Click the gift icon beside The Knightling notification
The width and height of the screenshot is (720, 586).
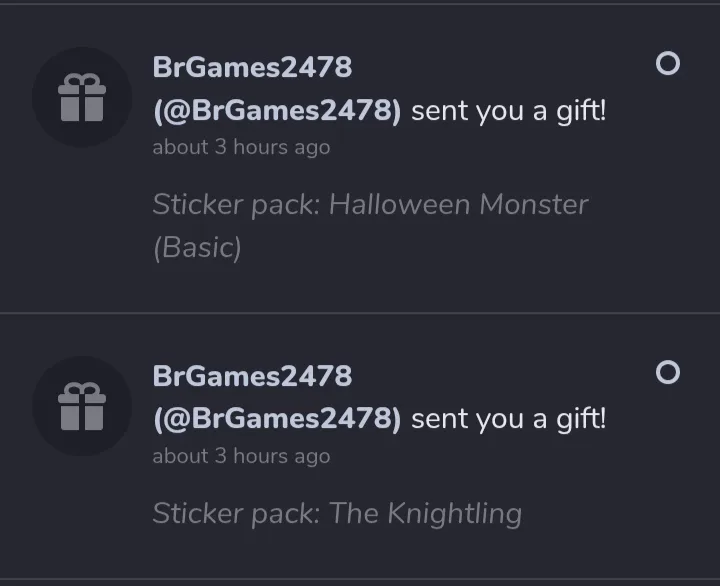81,407
